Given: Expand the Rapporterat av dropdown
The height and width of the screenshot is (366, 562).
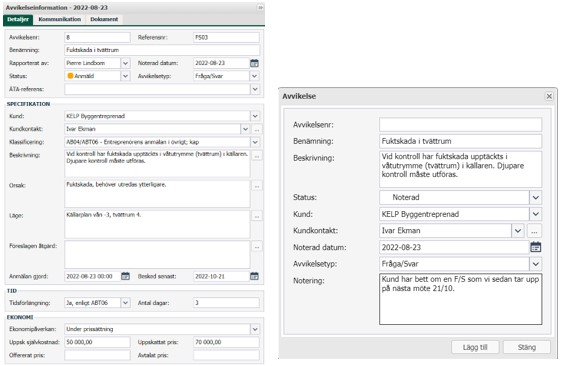Looking at the screenshot, I should (125, 63).
